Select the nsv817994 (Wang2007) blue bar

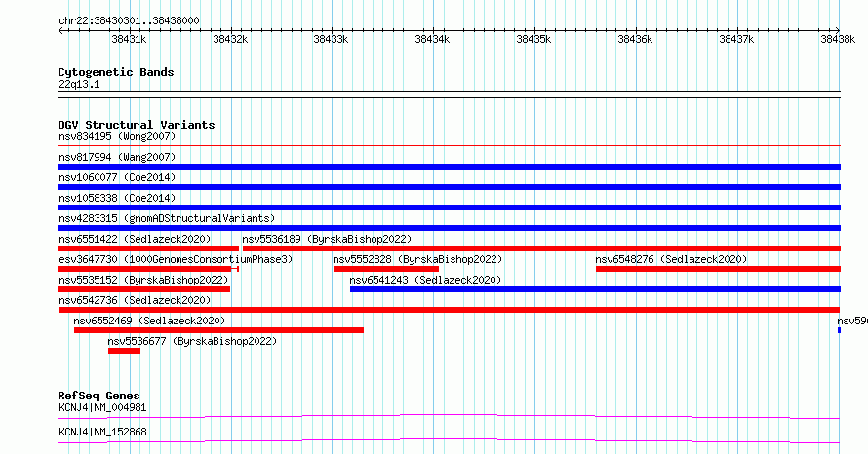[x=449, y=167]
